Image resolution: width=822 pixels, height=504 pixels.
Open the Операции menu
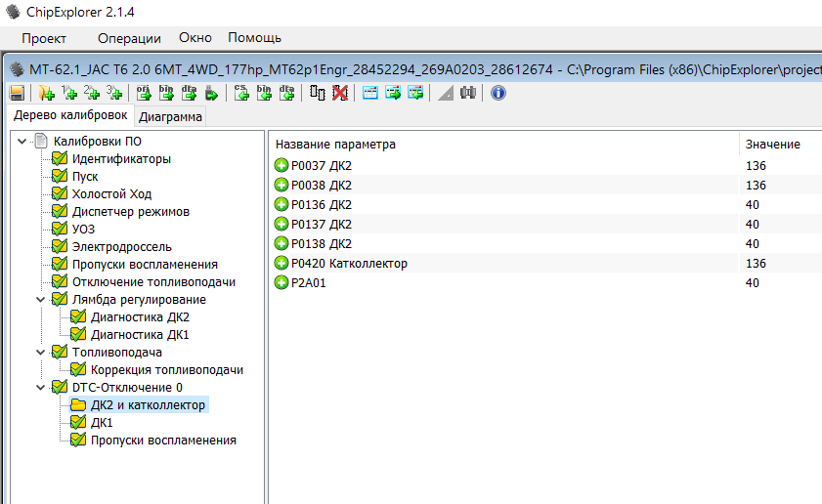[129, 38]
